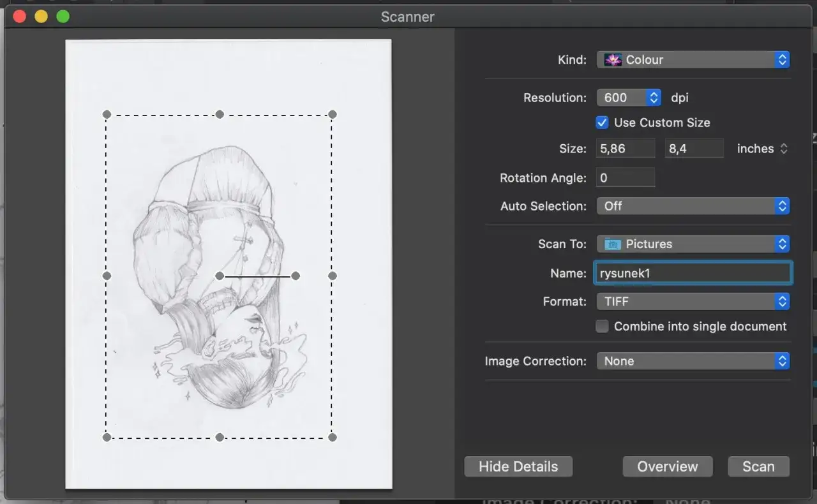
Task: Enable Combine into single document
Action: [602, 326]
